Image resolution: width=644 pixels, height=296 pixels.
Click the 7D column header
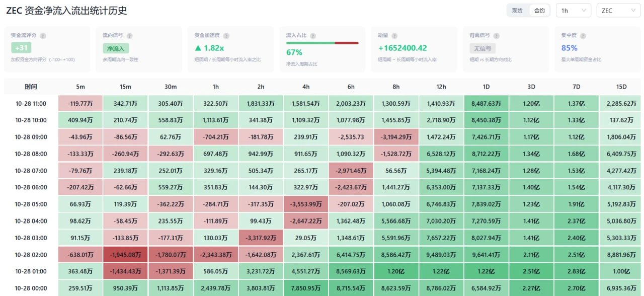577,87
